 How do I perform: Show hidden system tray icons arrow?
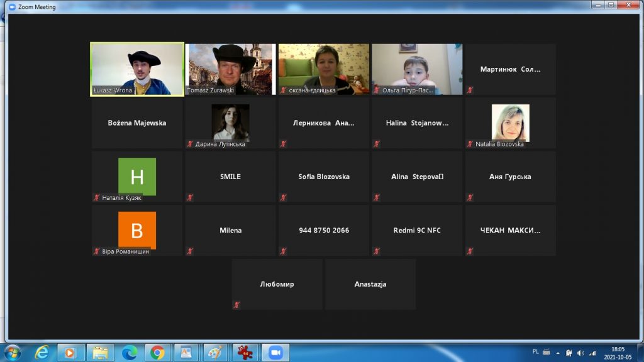point(557,353)
